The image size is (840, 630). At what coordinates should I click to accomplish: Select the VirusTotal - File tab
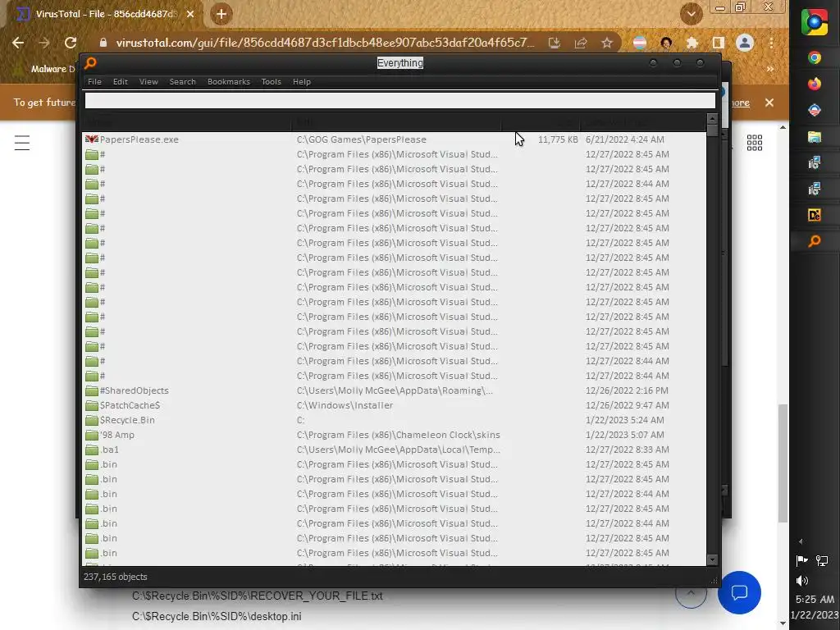click(x=106, y=15)
